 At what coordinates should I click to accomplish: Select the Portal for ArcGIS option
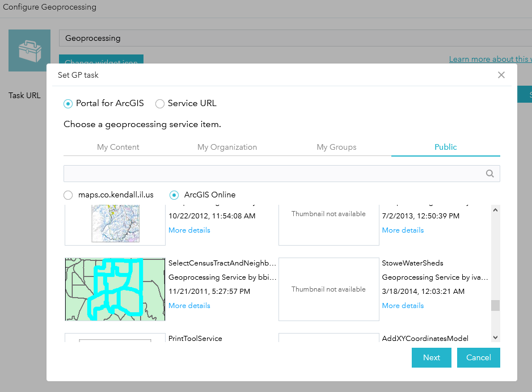click(68, 104)
